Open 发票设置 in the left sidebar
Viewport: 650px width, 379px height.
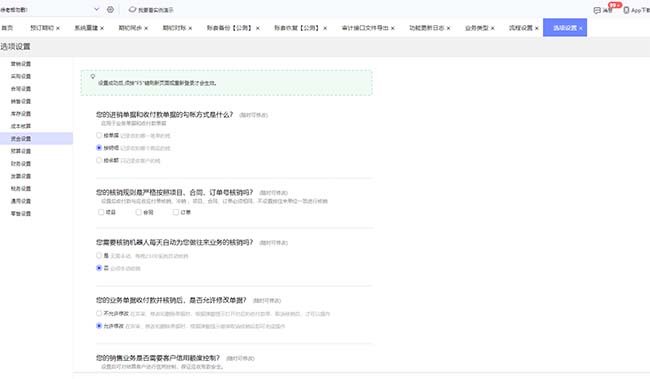21,176
